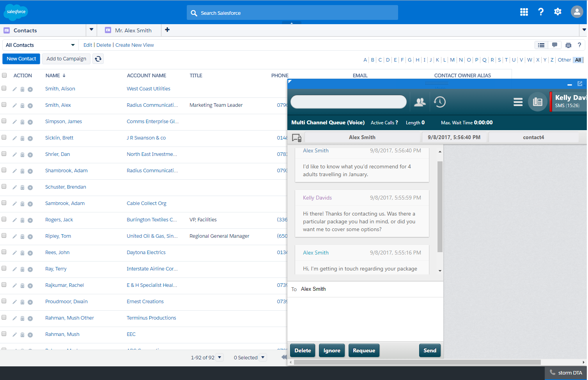
Task: Check the Shrier, Dan row checkbox
Action: tap(4, 154)
